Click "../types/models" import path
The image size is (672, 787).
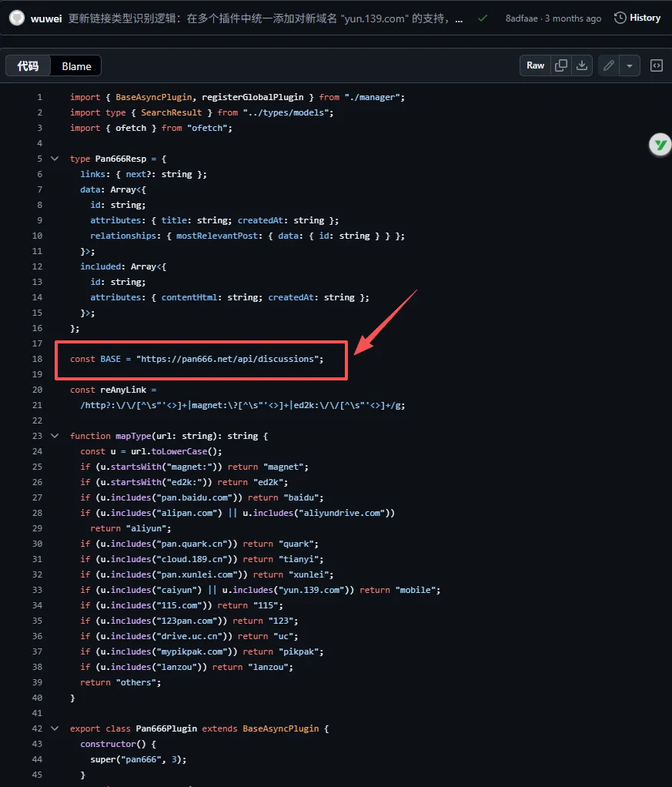[286, 112]
